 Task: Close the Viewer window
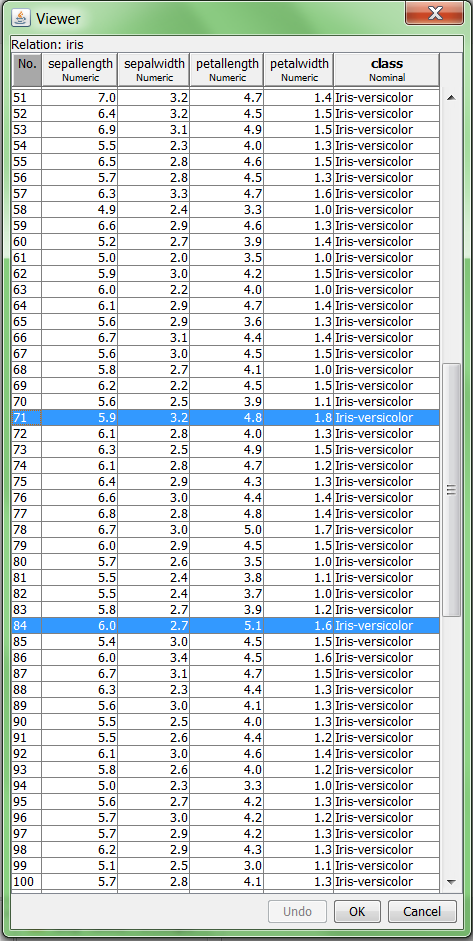pyautogui.click(x=434, y=13)
